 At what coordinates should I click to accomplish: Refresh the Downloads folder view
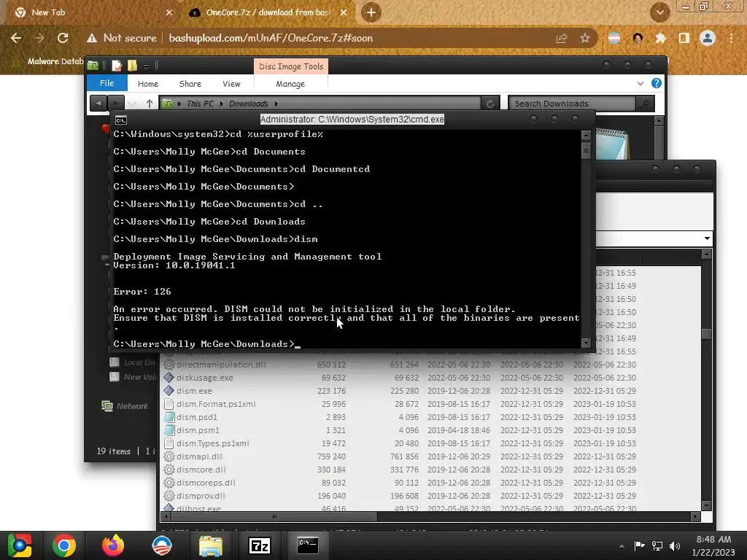click(490, 104)
